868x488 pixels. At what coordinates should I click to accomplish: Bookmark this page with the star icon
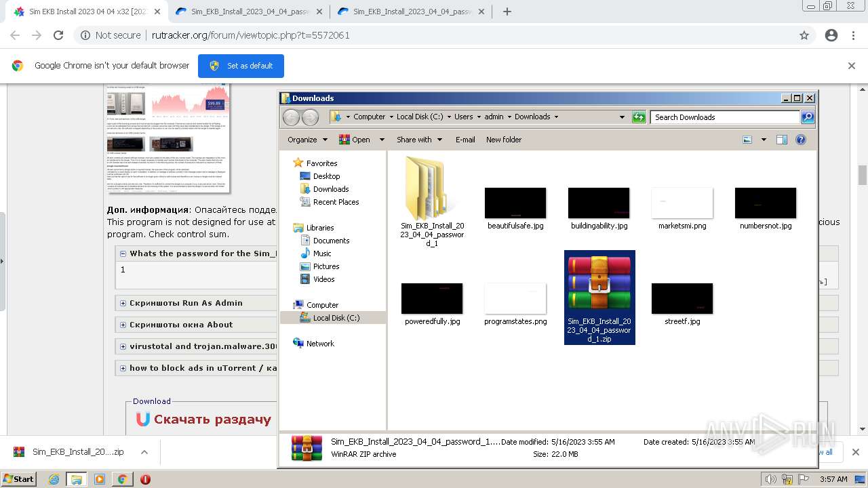pyautogui.click(x=804, y=35)
